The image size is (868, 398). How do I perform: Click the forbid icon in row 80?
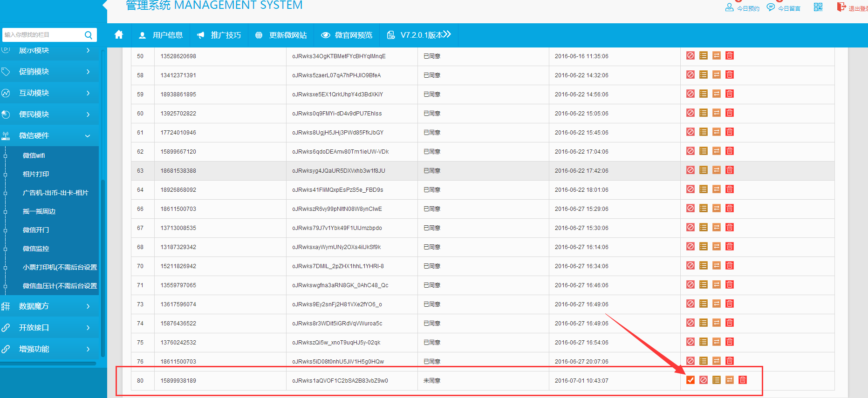[704, 380]
